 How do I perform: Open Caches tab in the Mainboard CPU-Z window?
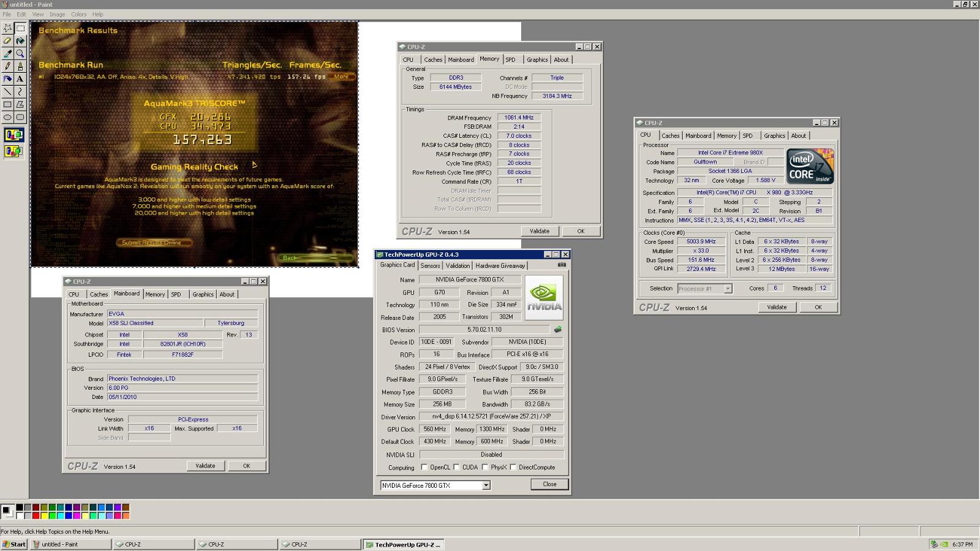(99, 294)
